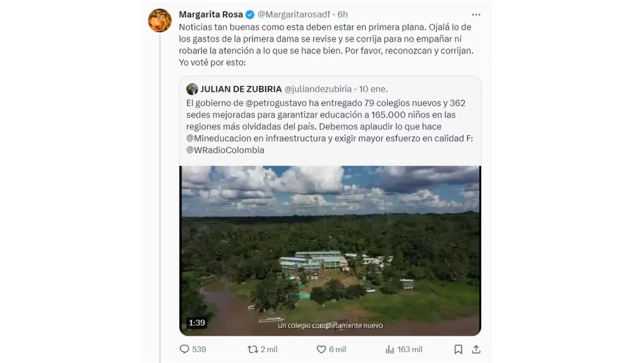This screenshot has height=363, width=644.
Task: Bookmark the tweet
Action: click(458, 349)
